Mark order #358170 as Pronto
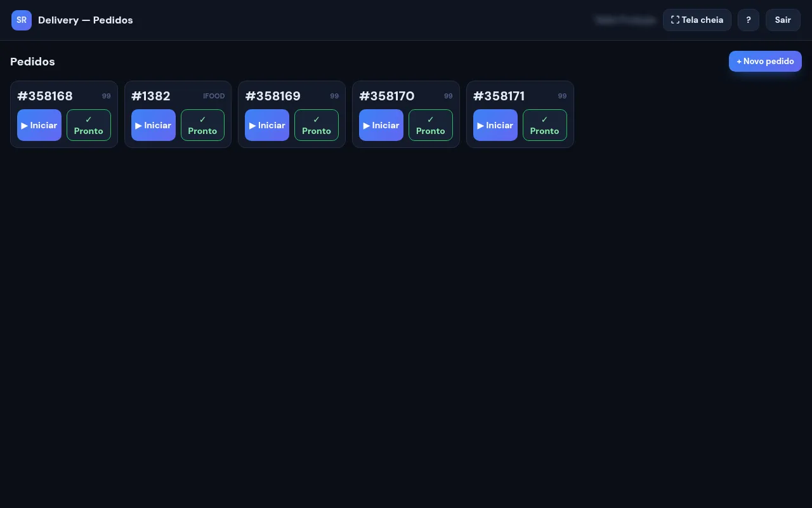Viewport: 812px width, 508px height. pyautogui.click(x=431, y=125)
